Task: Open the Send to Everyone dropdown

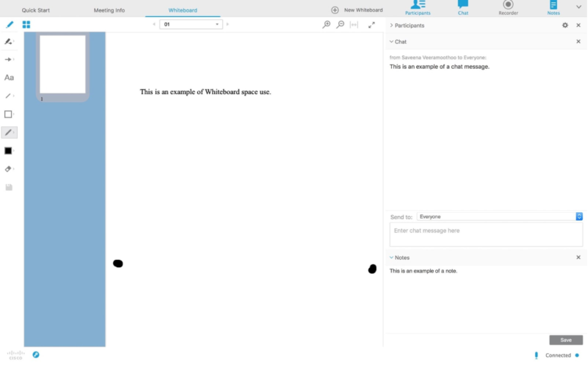Action: (579, 216)
